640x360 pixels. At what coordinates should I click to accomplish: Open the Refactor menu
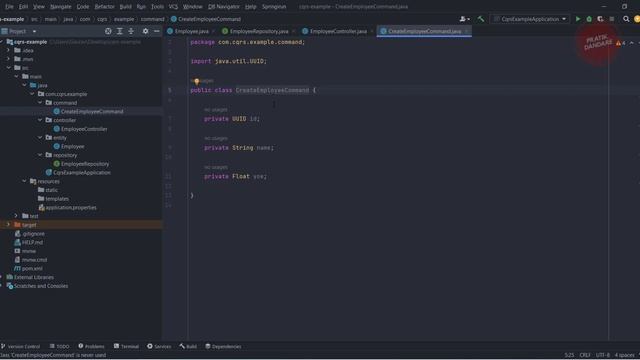click(x=104, y=7)
